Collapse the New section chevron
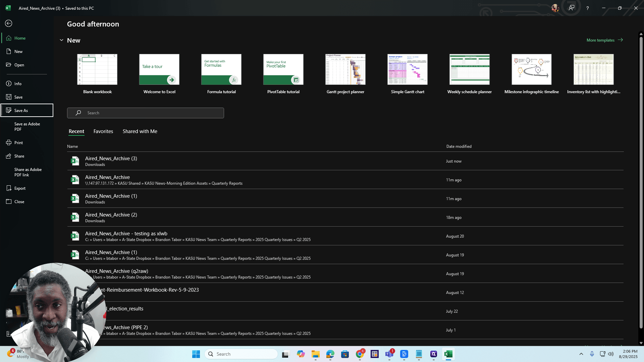 pyautogui.click(x=61, y=40)
